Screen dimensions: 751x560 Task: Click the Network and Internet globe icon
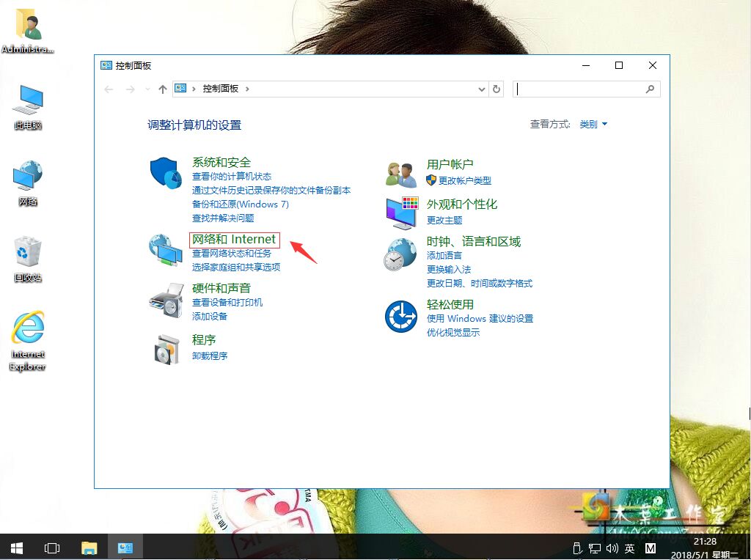[x=165, y=250]
